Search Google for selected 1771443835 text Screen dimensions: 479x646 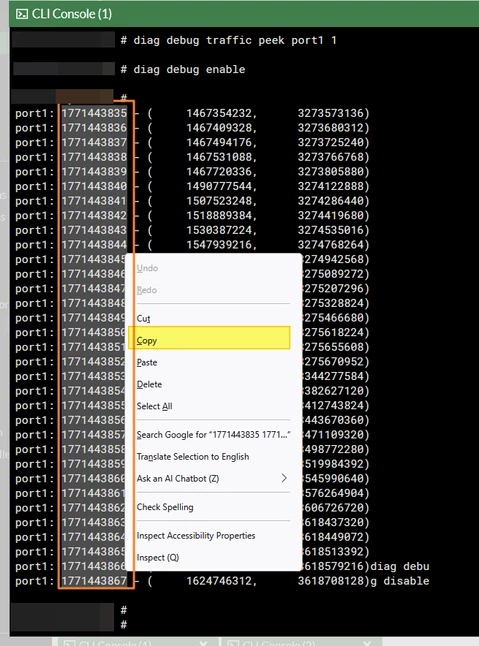(x=213, y=435)
